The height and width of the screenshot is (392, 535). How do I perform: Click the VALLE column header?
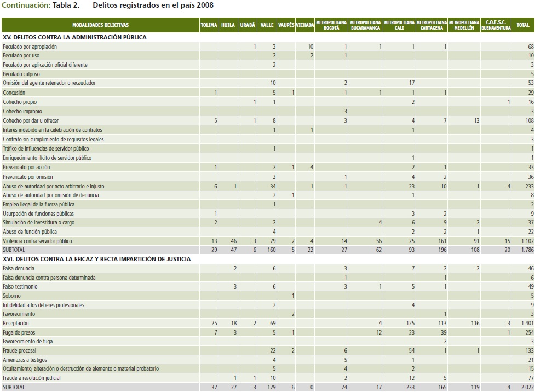(x=267, y=25)
